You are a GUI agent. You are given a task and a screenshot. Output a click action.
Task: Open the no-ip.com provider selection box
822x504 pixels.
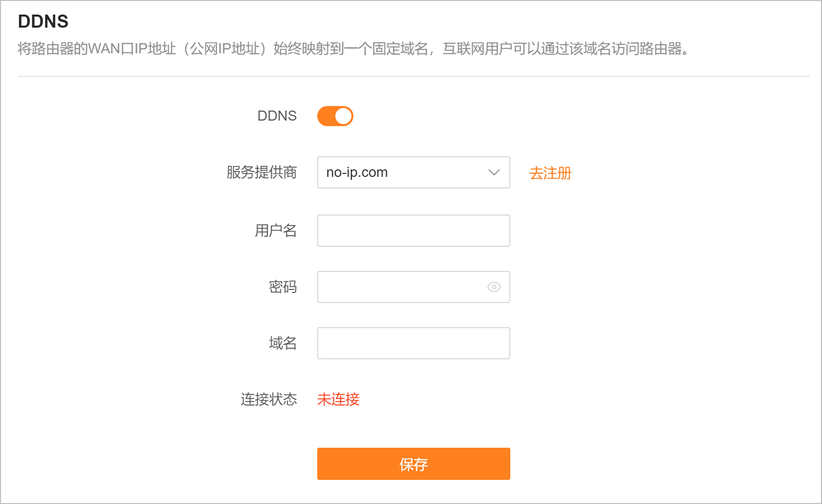402,172
